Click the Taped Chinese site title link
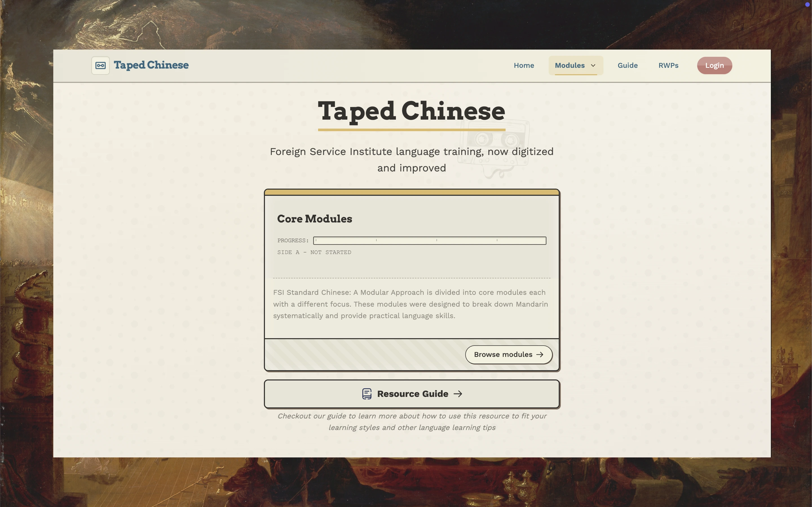This screenshot has height=507, width=812. [151, 65]
